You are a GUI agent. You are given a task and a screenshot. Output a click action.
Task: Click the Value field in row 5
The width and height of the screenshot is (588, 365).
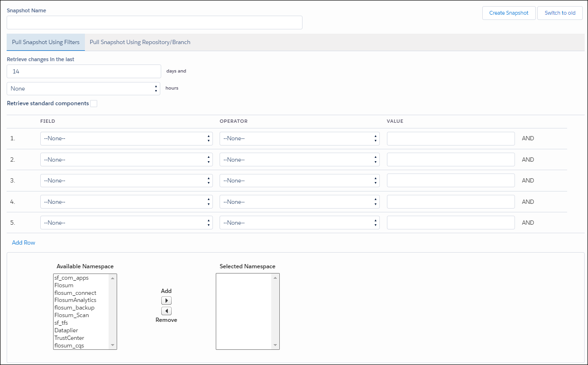pyautogui.click(x=451, y=223)
